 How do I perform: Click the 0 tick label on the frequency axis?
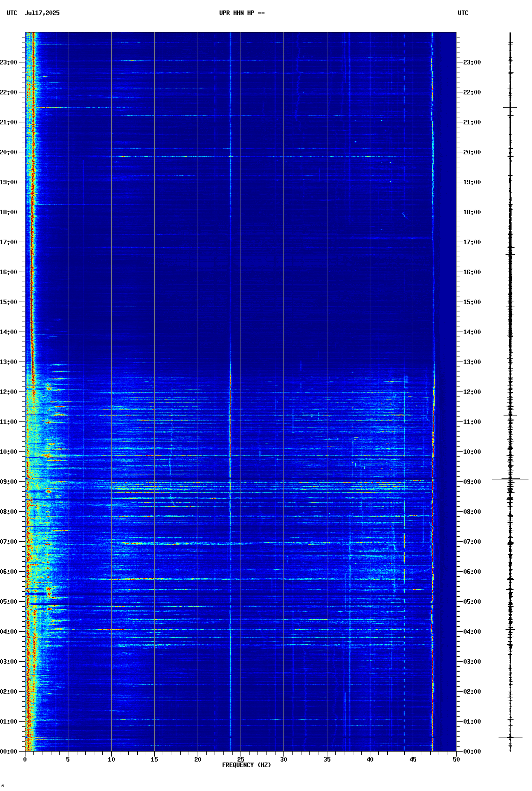(x=25, y=760)
